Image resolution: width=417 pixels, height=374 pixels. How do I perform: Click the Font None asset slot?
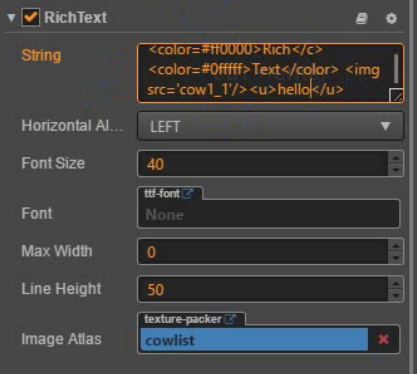[269, 214]
